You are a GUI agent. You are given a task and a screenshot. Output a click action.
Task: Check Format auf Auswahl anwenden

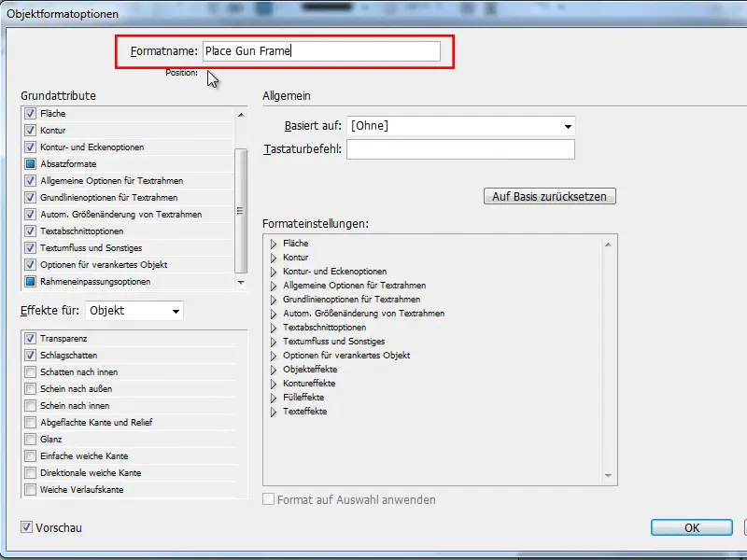click(x=269, y=499)
